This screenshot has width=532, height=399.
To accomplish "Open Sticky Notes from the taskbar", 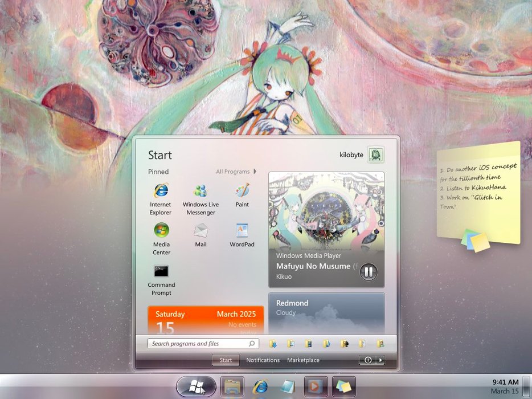I will coord(343,386).
